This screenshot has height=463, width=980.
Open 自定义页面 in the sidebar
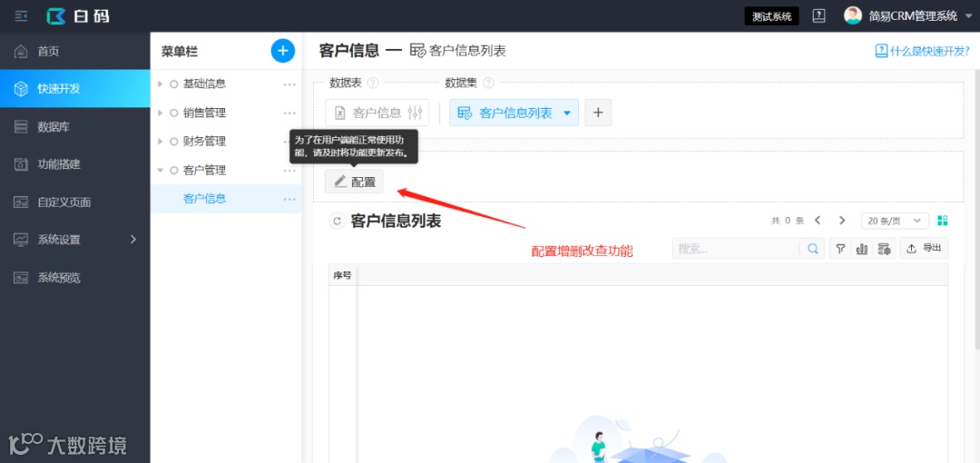click(75, 202)
